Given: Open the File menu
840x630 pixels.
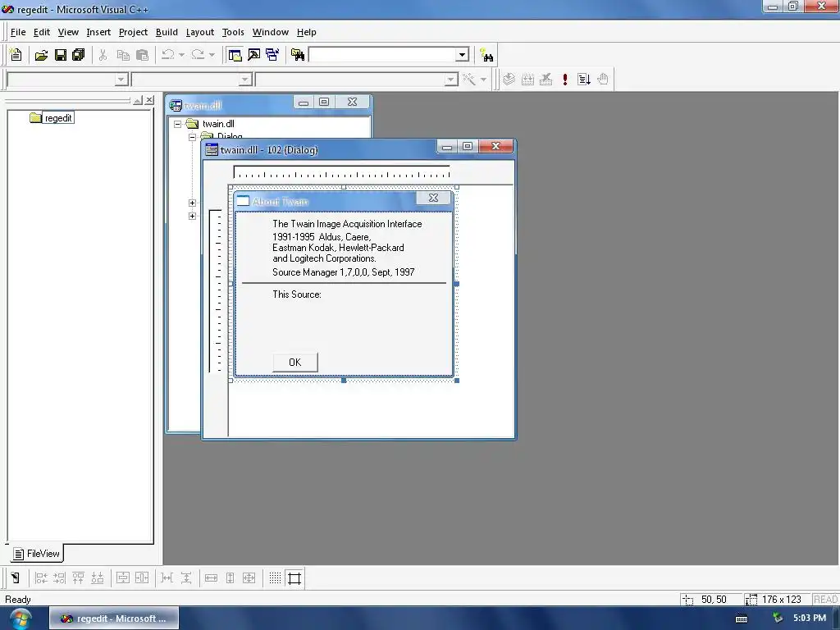Looking at the screenshot, I should coord(18,32).
